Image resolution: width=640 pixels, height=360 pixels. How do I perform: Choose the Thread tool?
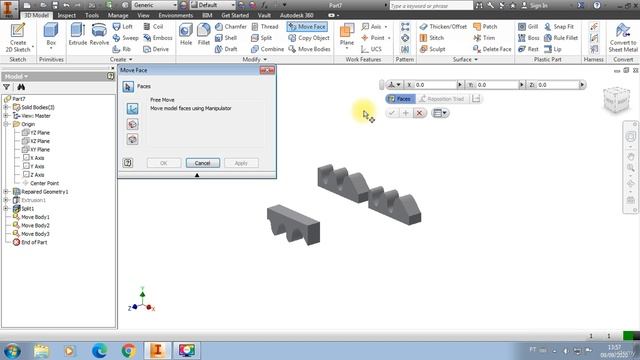(x=265, y=27)
